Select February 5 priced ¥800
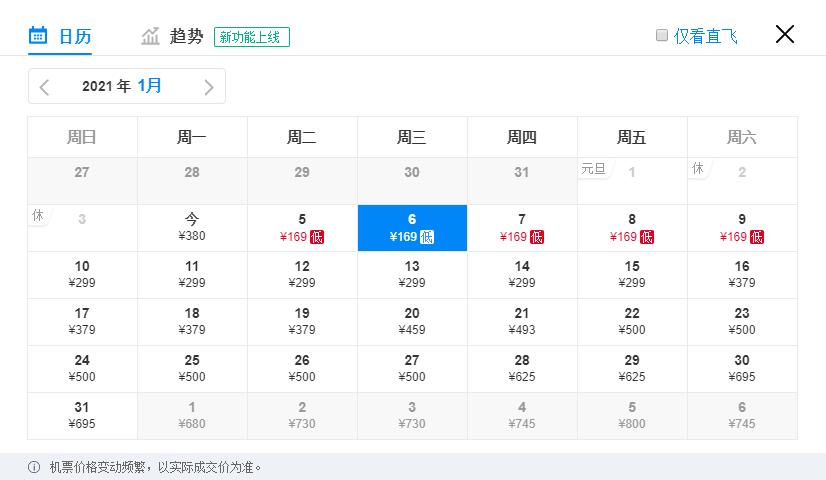 click(x=632, y=415)
